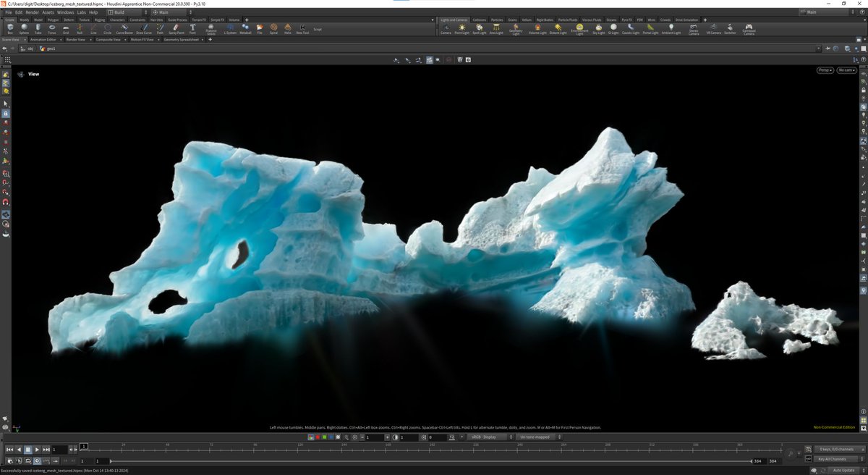The height and width of the screenshot is (475, 868).
Task: Select the Spray Paint tool
Action: click(176, 29)
